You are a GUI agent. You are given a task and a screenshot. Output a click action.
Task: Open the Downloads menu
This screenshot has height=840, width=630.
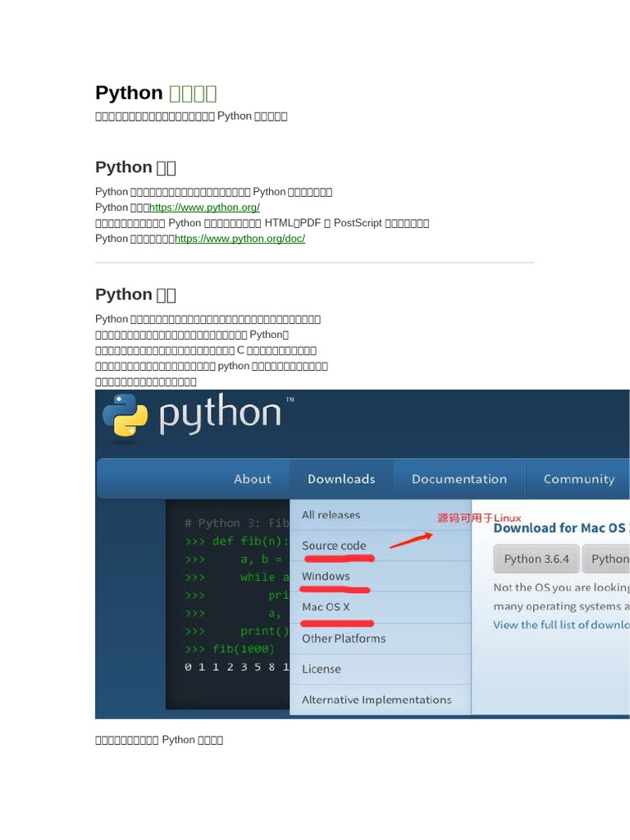341,479
